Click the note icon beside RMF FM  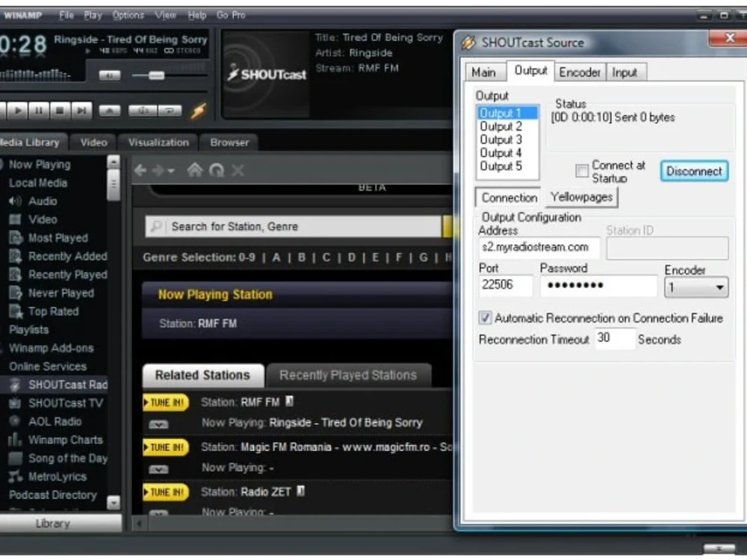(x=289, y=402)
